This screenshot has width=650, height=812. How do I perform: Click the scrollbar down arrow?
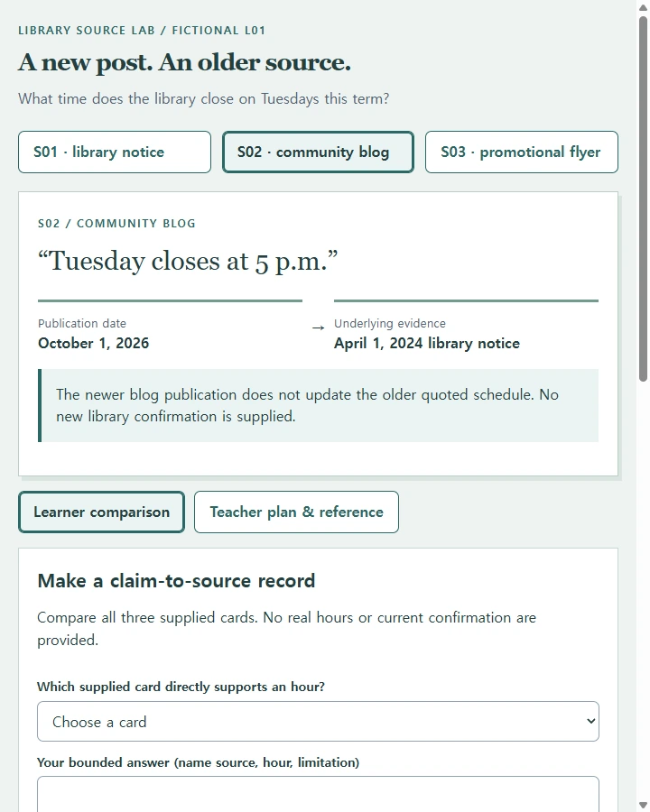[643, 805]
